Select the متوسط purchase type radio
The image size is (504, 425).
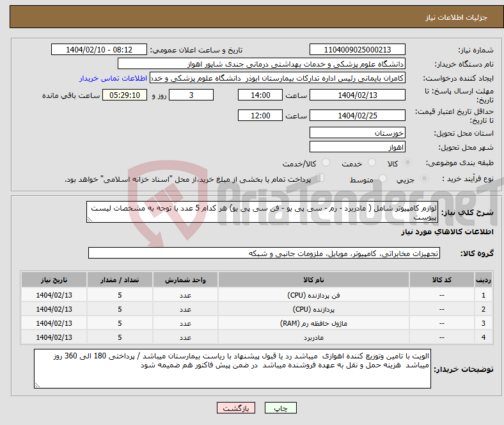click(382, 178)
